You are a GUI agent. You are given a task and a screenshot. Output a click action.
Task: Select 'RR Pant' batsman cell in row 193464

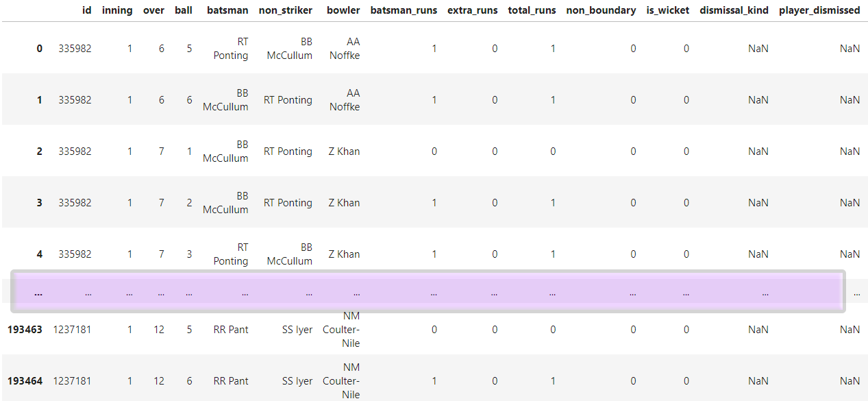point(231,381)
